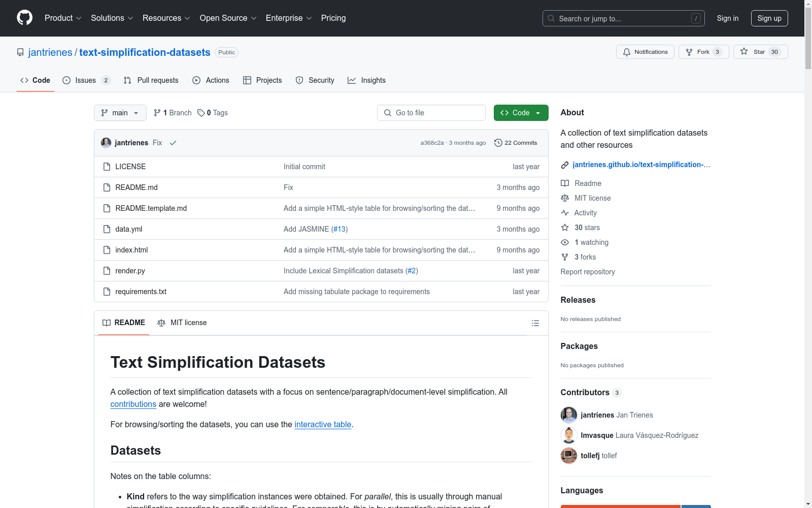
Task: Click the LICENSE file icon
Action: pos(107,167)
